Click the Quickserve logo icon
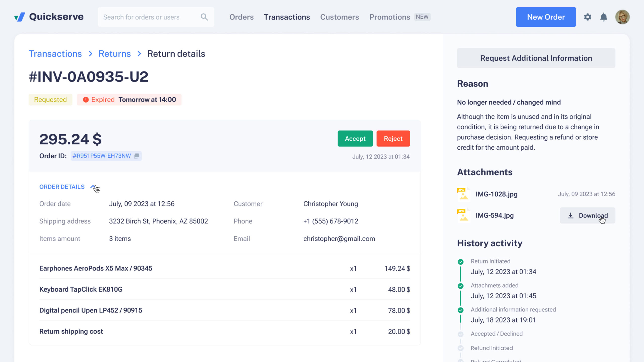The width and height of the screenshot is (644, 362). pyautogui.click(x=20, y=17)
